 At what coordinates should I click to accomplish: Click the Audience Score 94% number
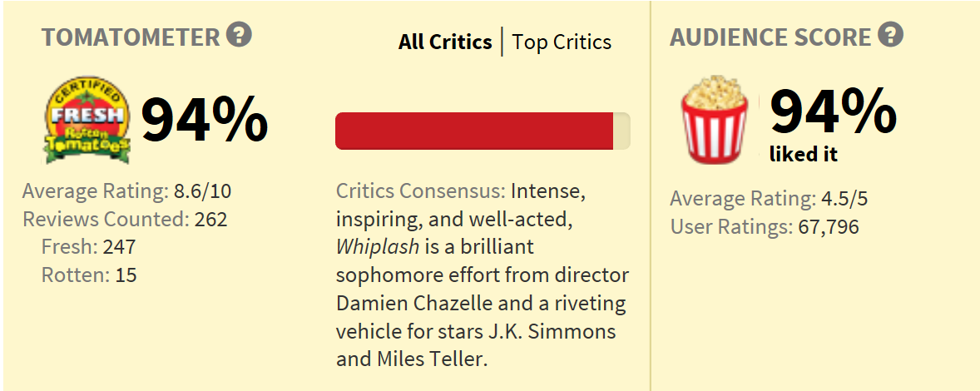[x=833, y=112]
